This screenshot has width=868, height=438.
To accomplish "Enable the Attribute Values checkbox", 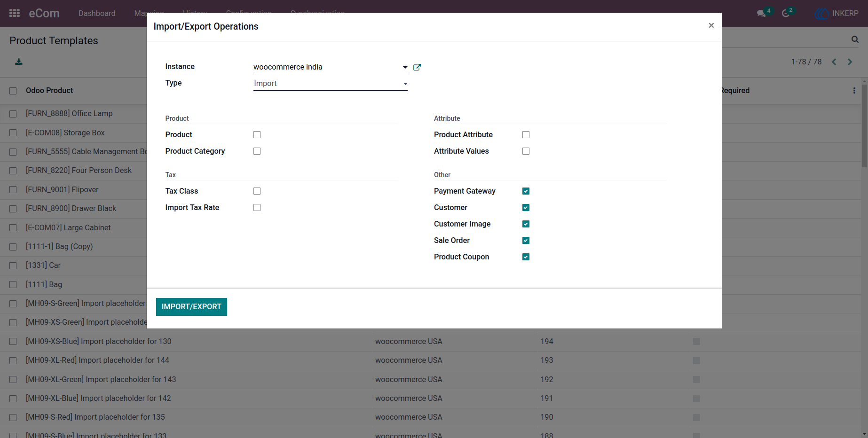I will click(526, 151).
